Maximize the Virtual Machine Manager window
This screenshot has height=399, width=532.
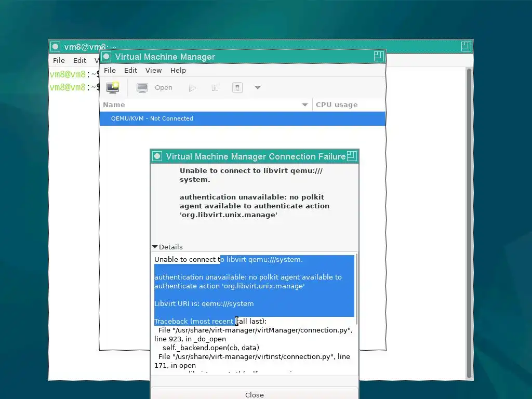point(379,56)
